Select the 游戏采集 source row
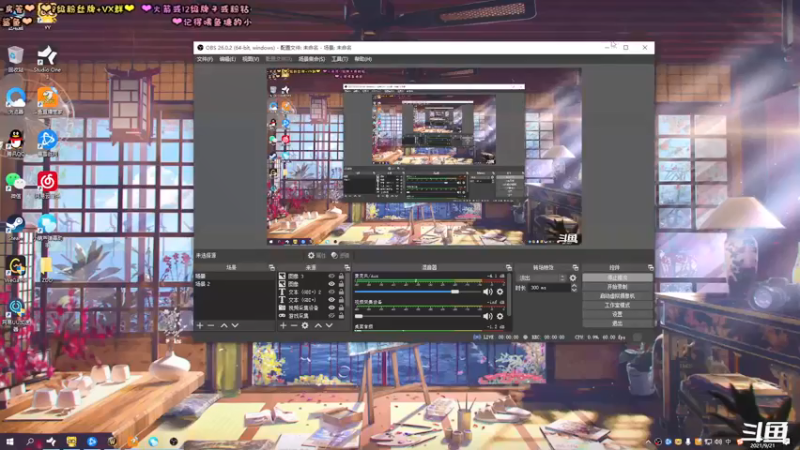 point(312,316)
